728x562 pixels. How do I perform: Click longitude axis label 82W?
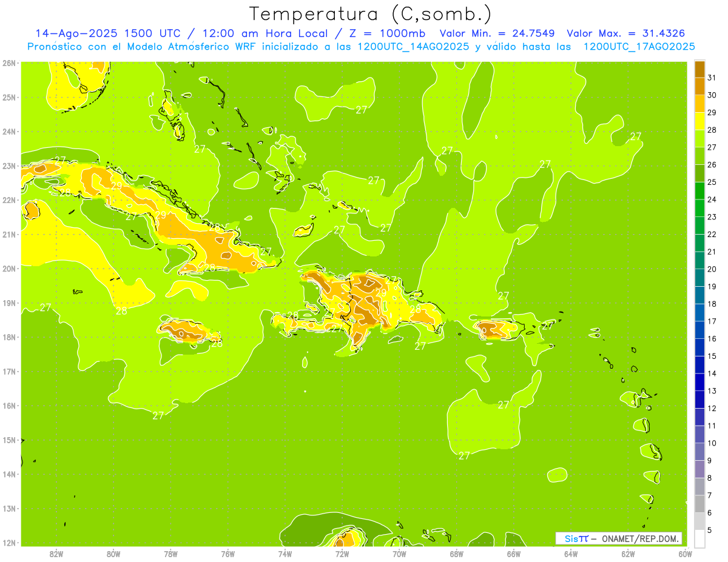[56, 554]
